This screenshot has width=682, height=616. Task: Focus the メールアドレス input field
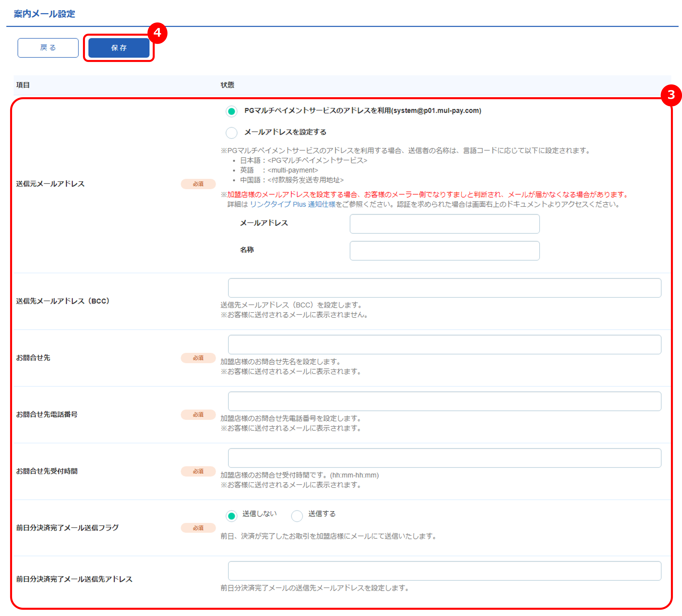pos(444,224)
